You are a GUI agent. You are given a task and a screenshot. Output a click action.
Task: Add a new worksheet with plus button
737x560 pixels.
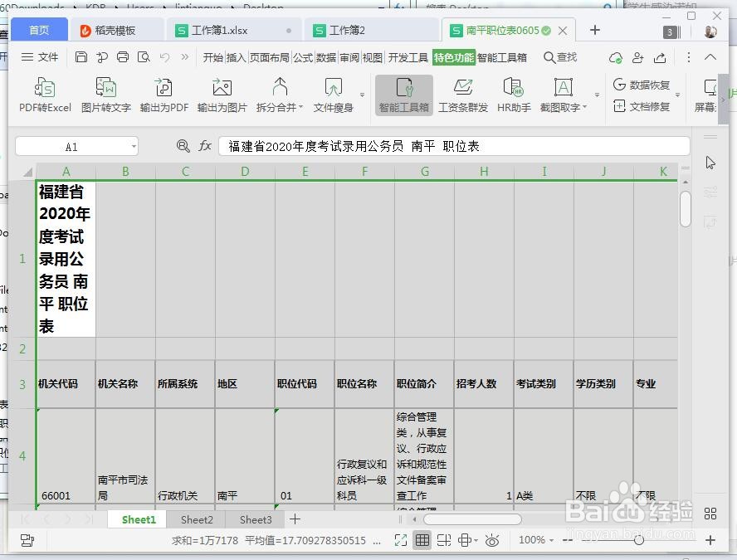(295, 519)
